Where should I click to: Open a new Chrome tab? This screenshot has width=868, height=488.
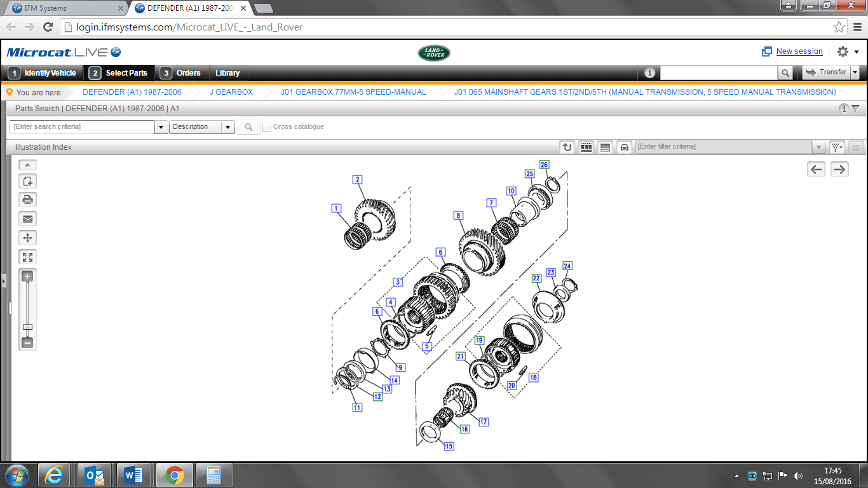tap(263, 8)
